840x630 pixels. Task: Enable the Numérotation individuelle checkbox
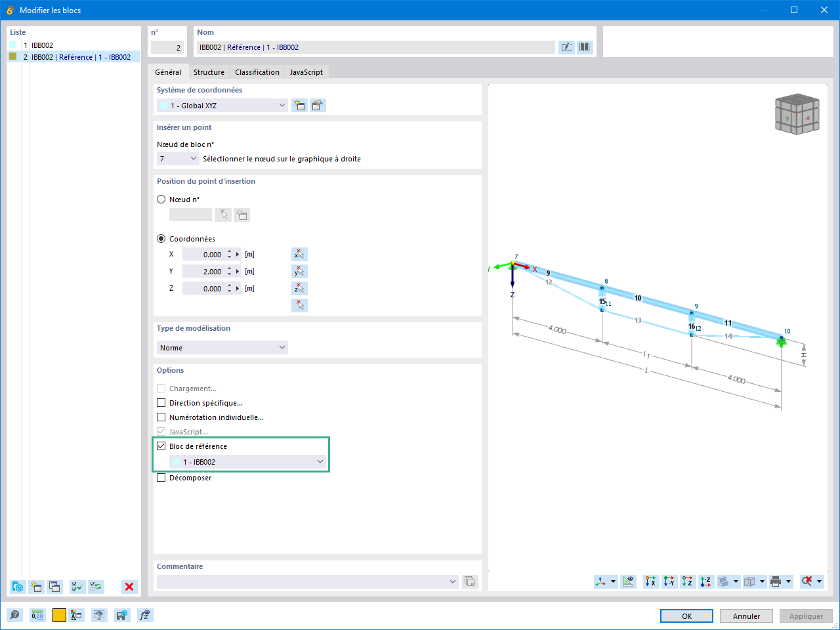click(161, 417)
